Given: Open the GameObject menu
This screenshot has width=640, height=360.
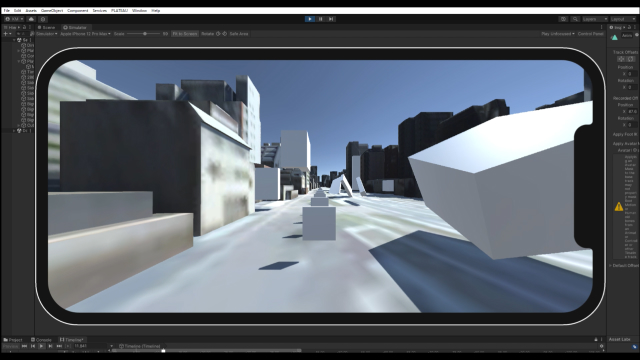Looking at the screenshot, I should point(52,11).
